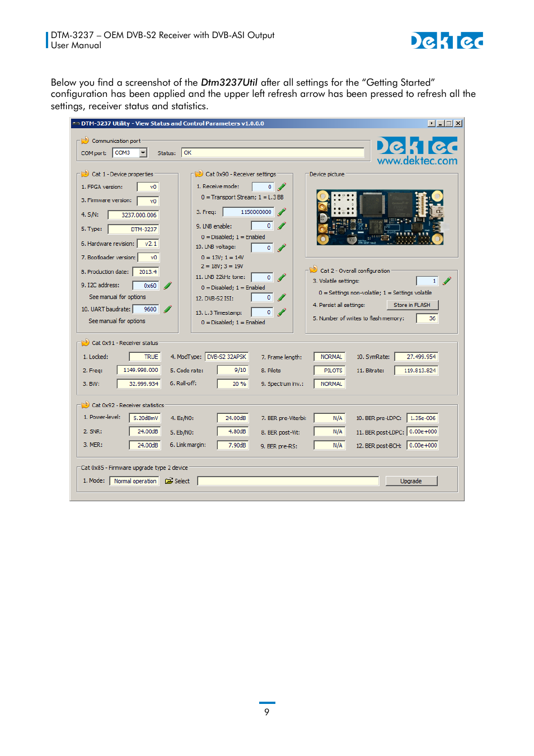534x756 pixels.
Task: Open the COM port dropdown
Action: pyautogui.click(x=143, y=153)
